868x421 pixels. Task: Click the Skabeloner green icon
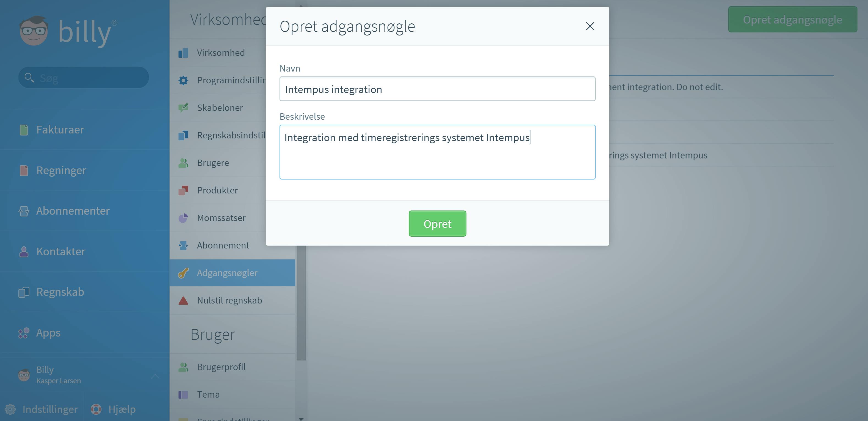point(183,108)
